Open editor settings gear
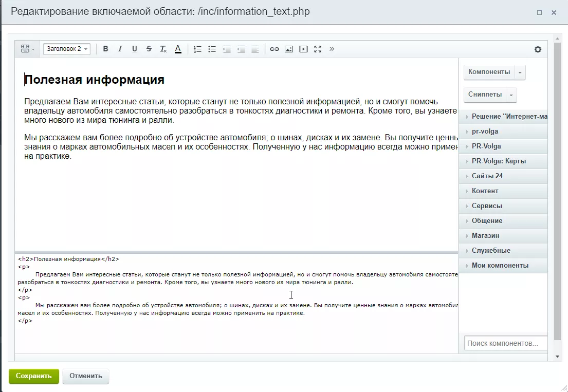 point(538,49)
